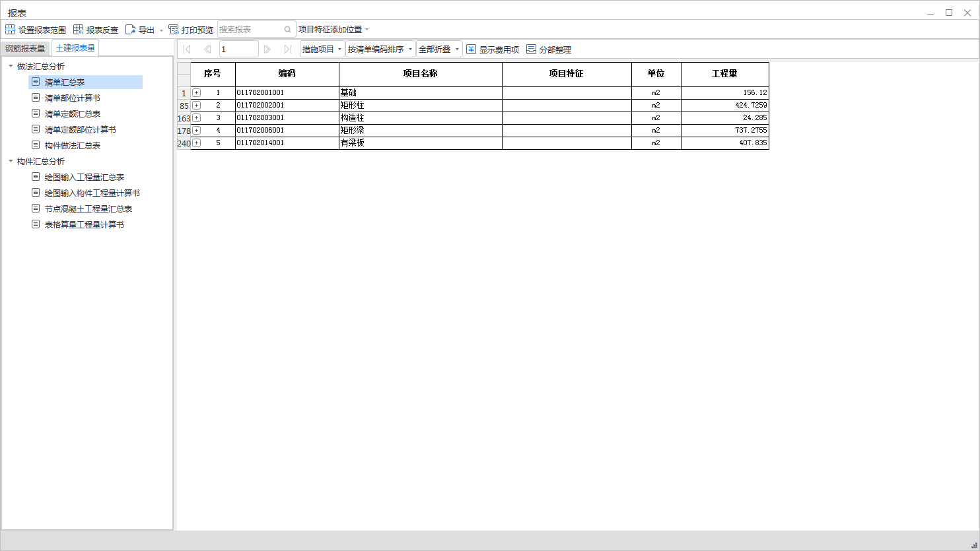Click the 项目名称 column header

421,74
